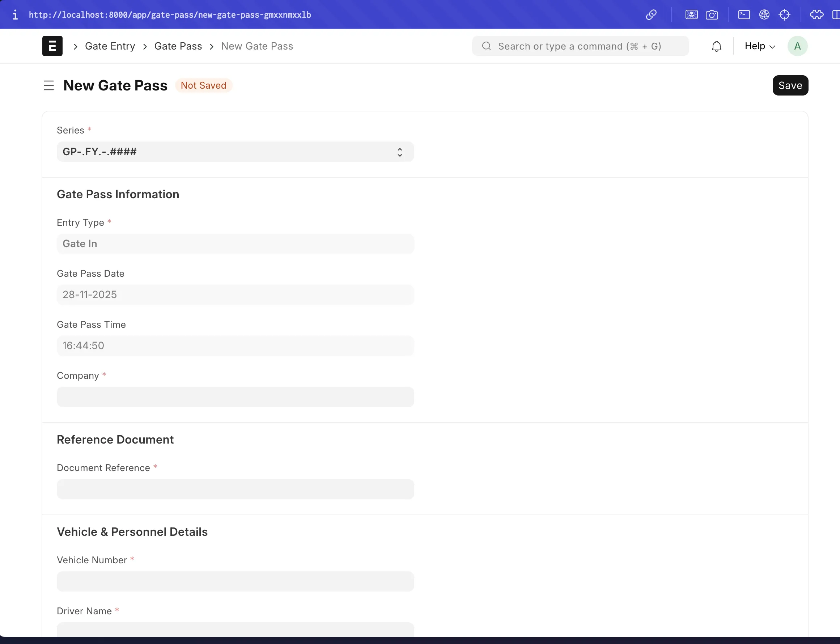The width and height of the screenshot is (840, 644).
Task: Open the user avatar A menu
Action: click(797, 46)
